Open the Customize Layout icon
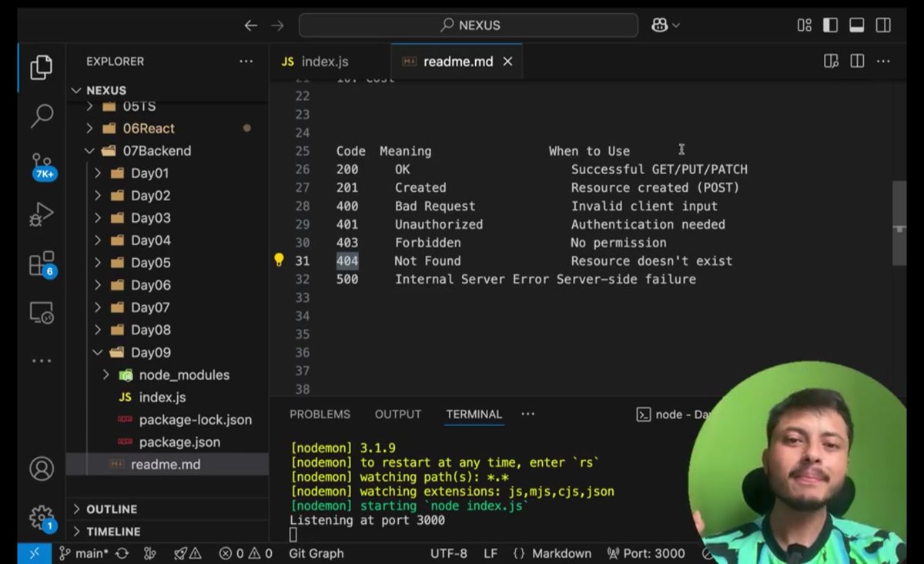Viewport: 924px width, 564px height. click(x=805, y=25)
